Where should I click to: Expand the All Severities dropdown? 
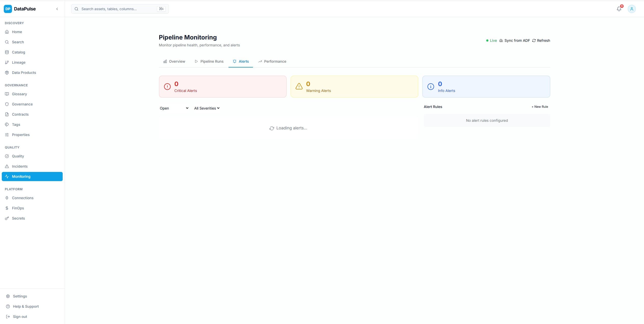pos(207,108)
